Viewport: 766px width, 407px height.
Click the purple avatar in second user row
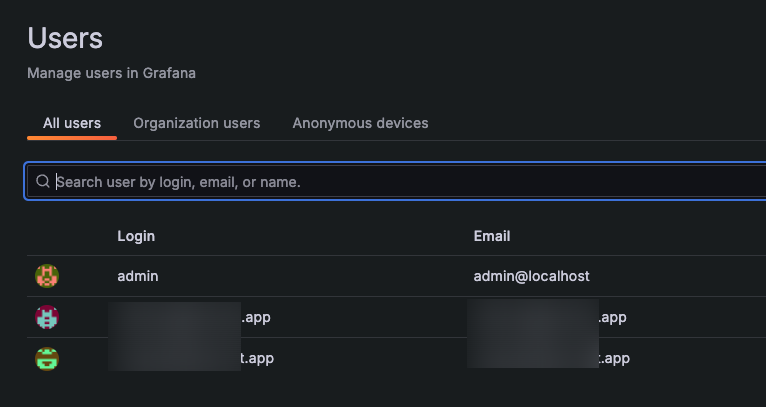click(x=47, y=317)
